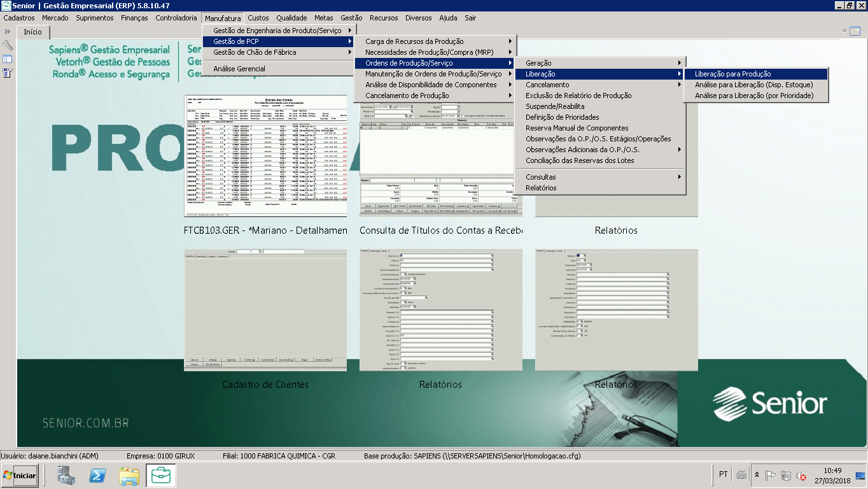The image size is (868, 489).
Task: Select Gestão de PCP menu entry
Action: (x=278, y=41)
